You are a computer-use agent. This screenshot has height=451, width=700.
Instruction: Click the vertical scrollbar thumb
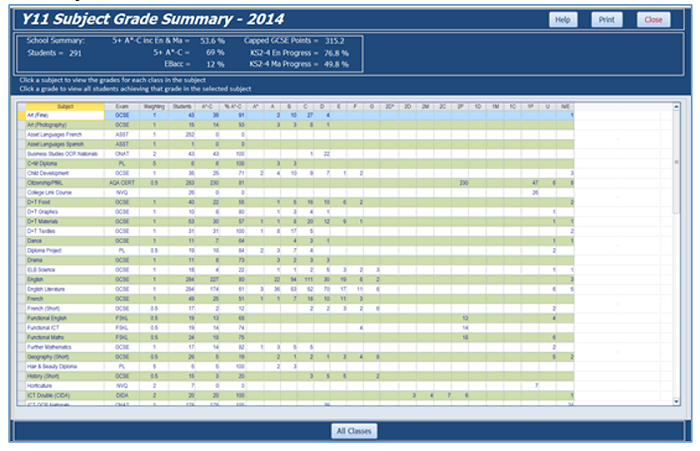pos(676,163)
